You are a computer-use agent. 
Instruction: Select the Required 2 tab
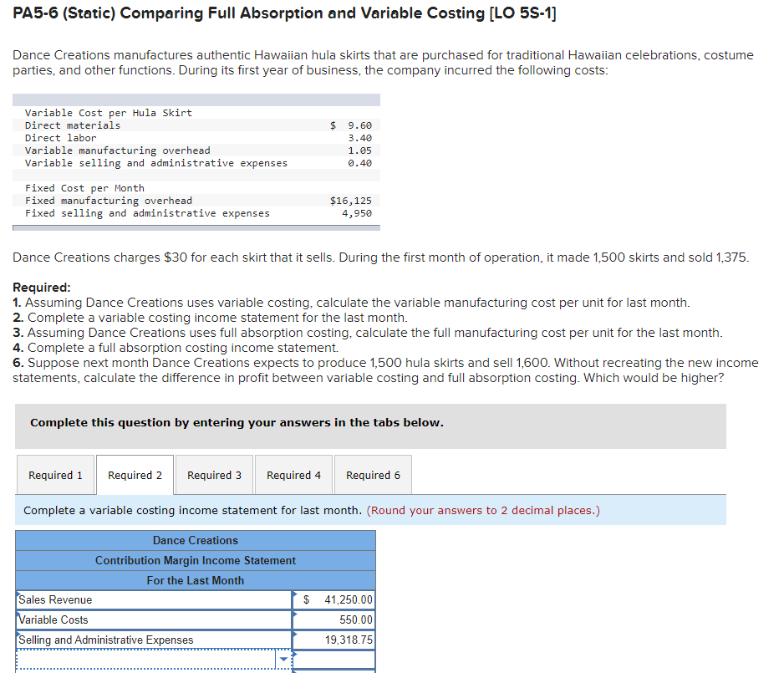tap(135, 474)
